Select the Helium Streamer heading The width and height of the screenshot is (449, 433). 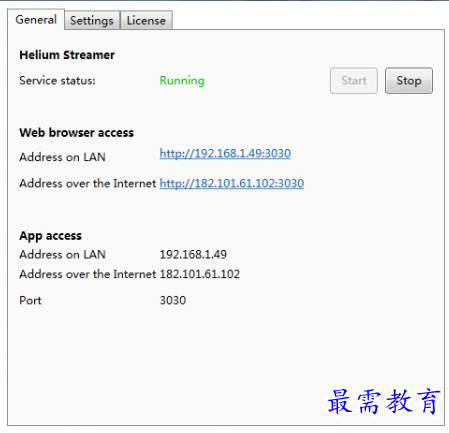tap(67, 55)
